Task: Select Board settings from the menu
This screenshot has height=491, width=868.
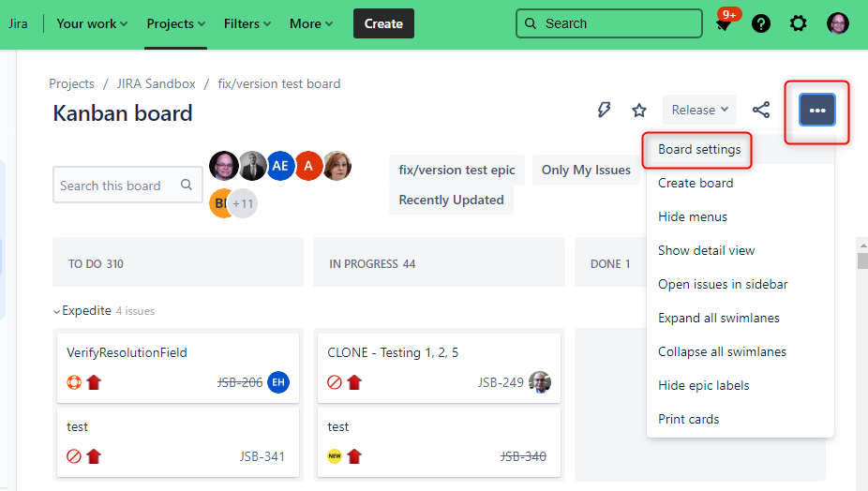Action: [x=741, y=150]
